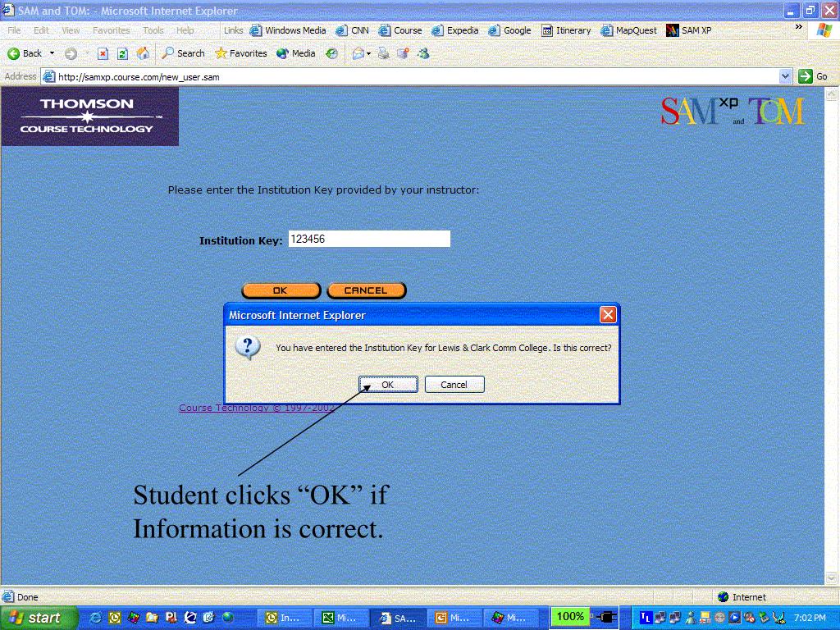Open the Search toolbar button
The height and width of the screenshot is (630, 840).
point(183,53)
